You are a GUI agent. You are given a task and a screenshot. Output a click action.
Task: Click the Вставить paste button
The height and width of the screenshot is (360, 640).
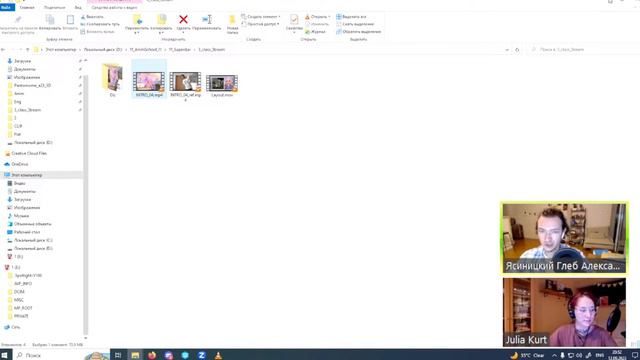coord(70,22)
